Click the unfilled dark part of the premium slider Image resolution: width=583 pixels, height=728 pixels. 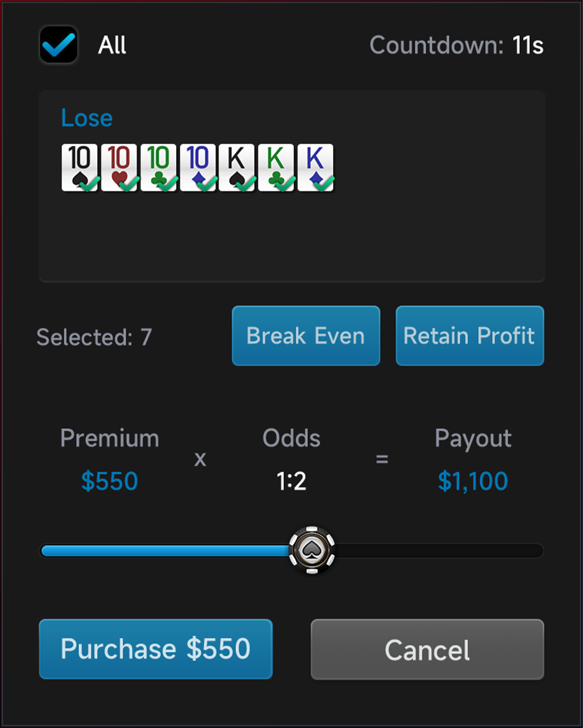(x=437, y=551)
